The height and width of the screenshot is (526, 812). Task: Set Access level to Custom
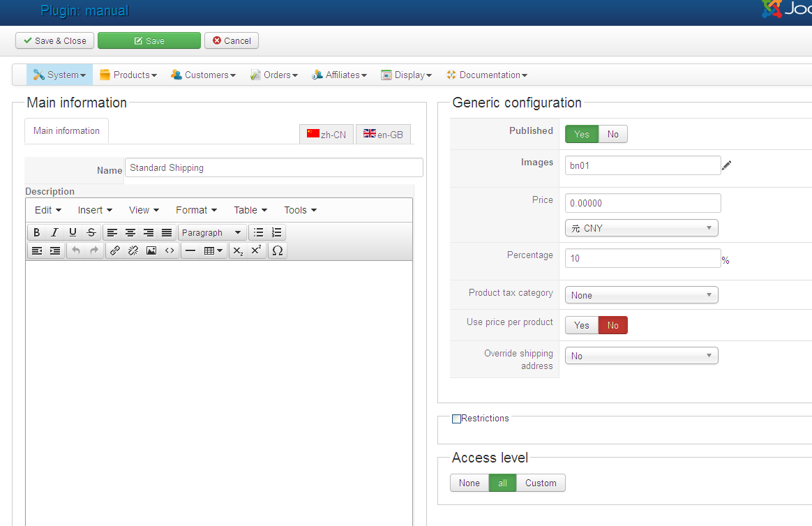[x=541, y=483]
